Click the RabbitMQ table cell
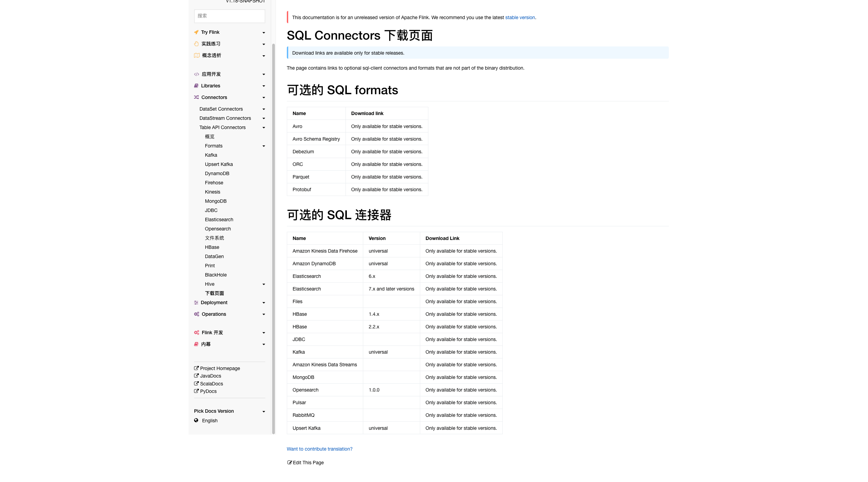This screenshot has width=868, height=482. click(325, 415)
